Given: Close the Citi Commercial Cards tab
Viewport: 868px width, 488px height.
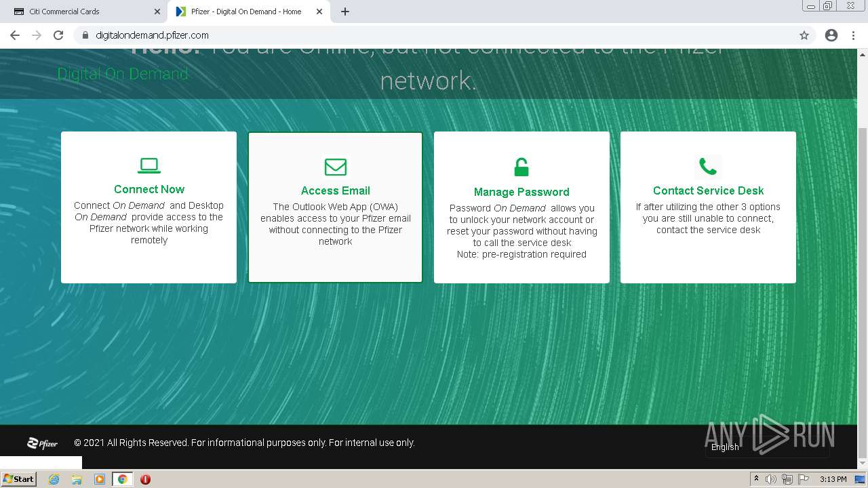Looking at the screenshot, I should point(157,12).
